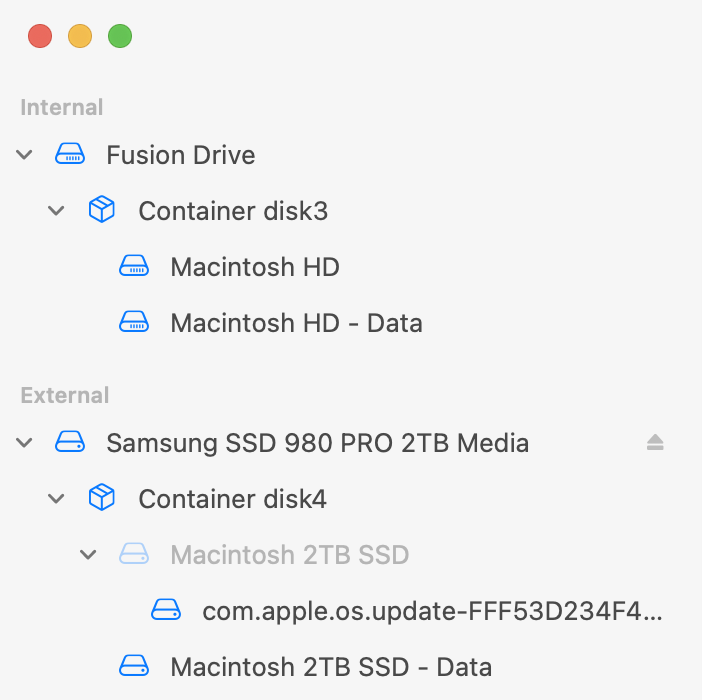Eject the Samsung SSD 980 PRO drive

(655, 442)
